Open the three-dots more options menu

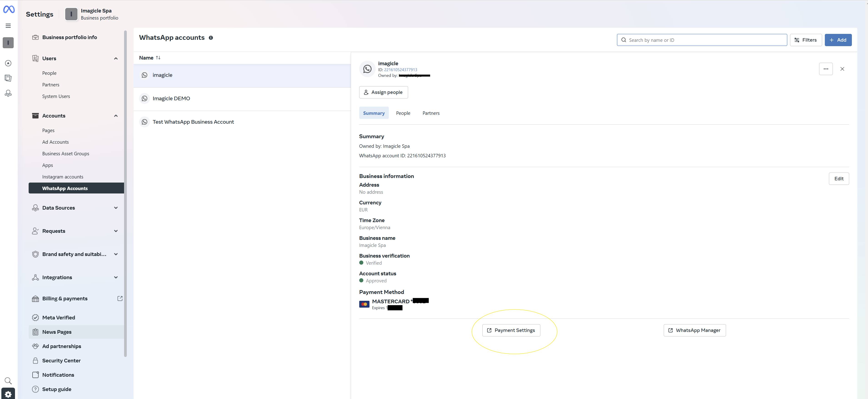click(x=826, y=69)
